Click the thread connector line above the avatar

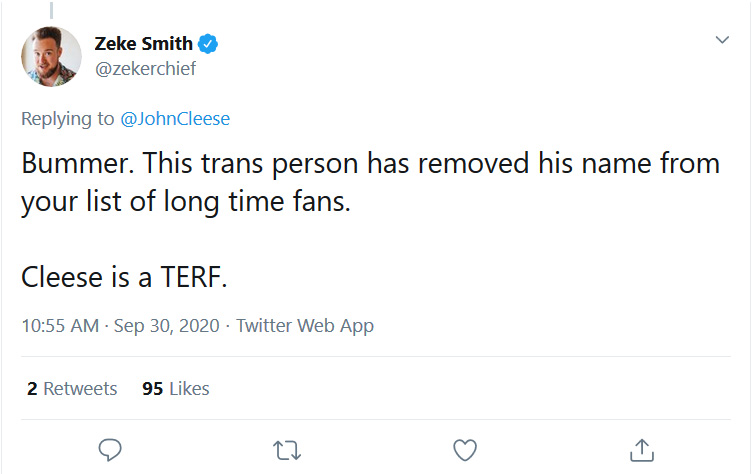click(x=51, y=10)
